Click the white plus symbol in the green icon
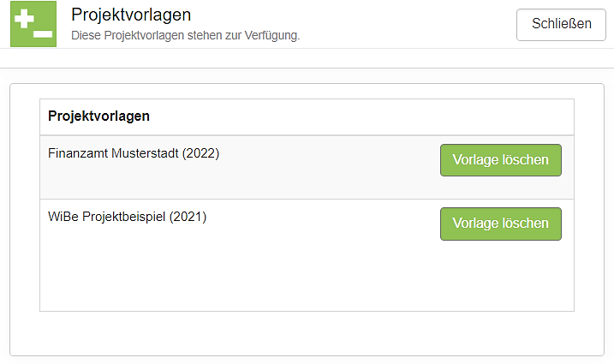This screenshot has height=364, width=614. tap(26, 16)
